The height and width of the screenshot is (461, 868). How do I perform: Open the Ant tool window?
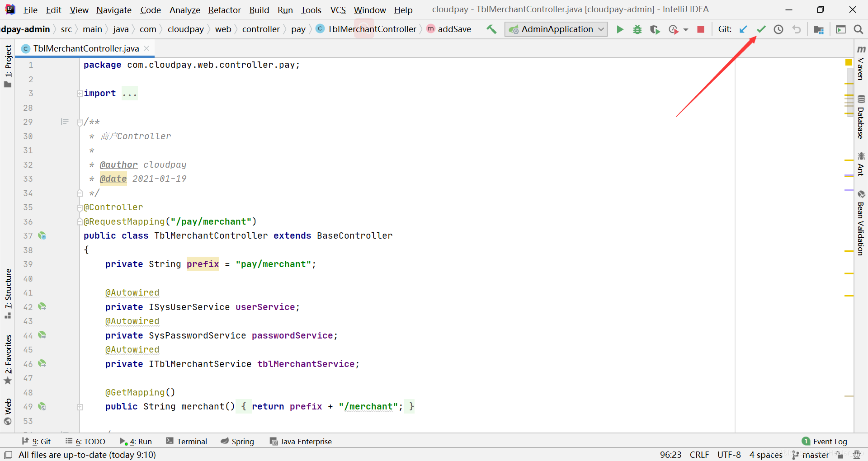click(861, 164)
